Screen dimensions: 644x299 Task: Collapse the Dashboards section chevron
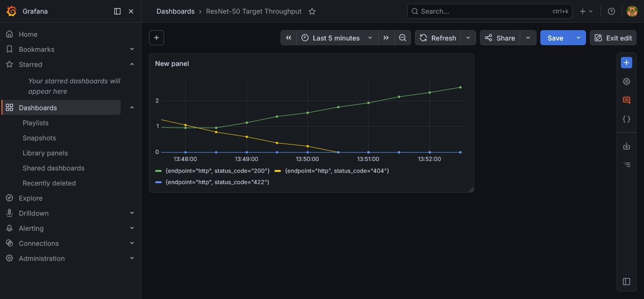pos(132,108)
